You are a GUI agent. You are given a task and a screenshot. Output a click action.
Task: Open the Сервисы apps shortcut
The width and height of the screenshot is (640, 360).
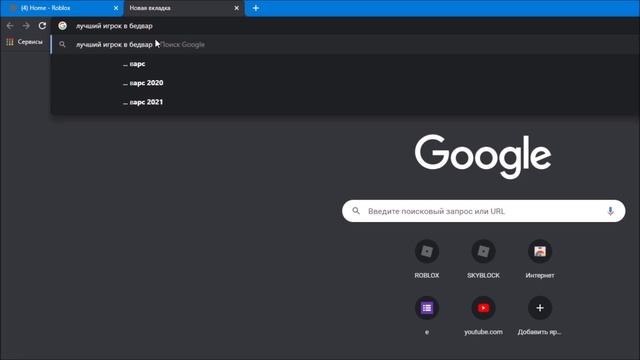coord(24,42)
